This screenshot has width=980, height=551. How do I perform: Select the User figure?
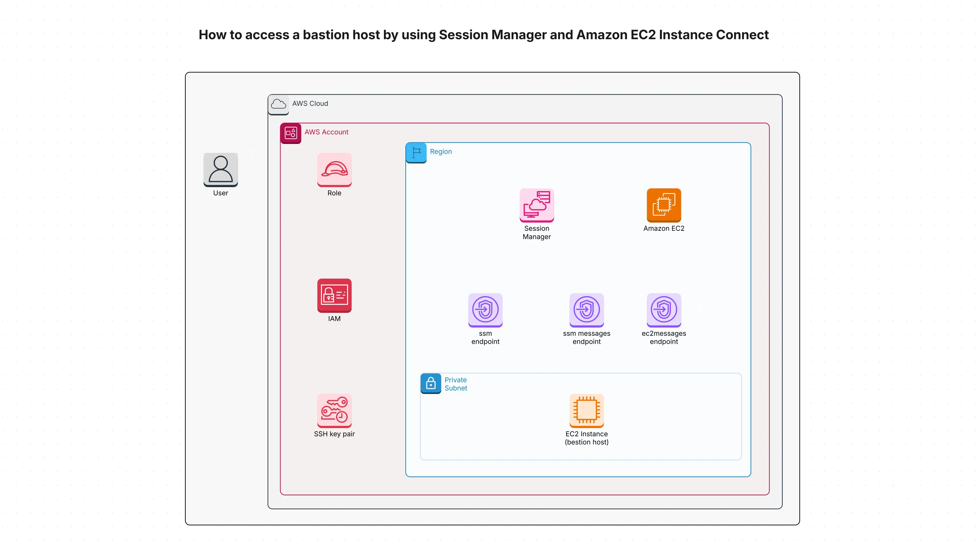pyautogui.click(x=221, y=170)
